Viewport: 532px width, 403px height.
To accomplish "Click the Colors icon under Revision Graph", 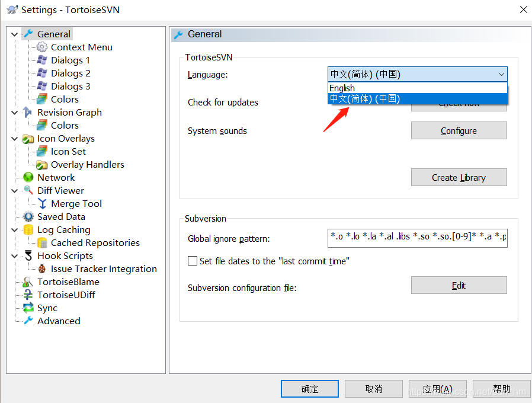I will click(41, 125).
